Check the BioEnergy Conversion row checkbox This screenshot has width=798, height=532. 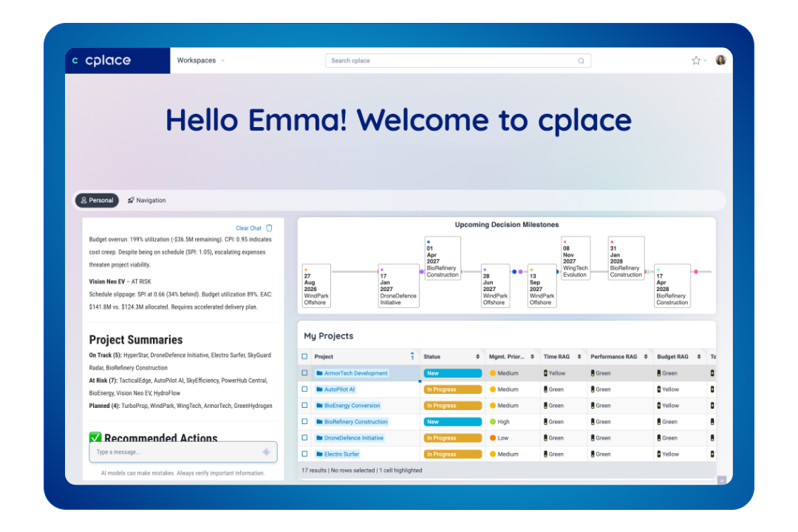click(305, 406)
